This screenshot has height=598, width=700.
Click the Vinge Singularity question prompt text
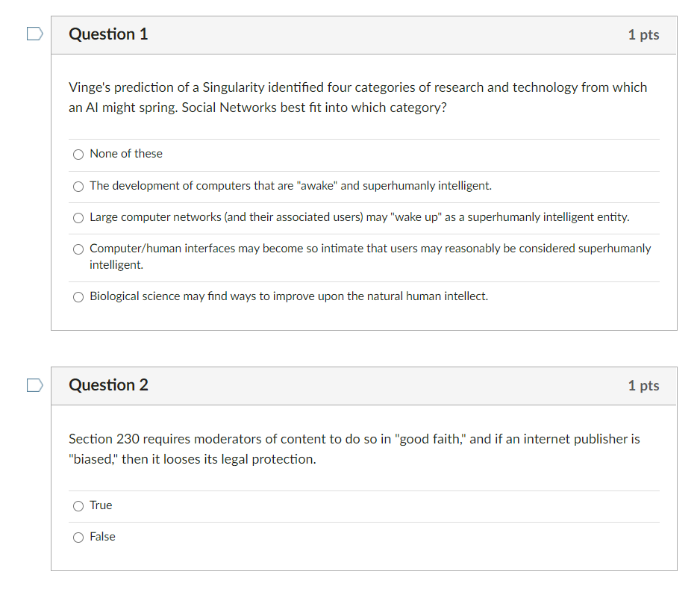(357, 97)
